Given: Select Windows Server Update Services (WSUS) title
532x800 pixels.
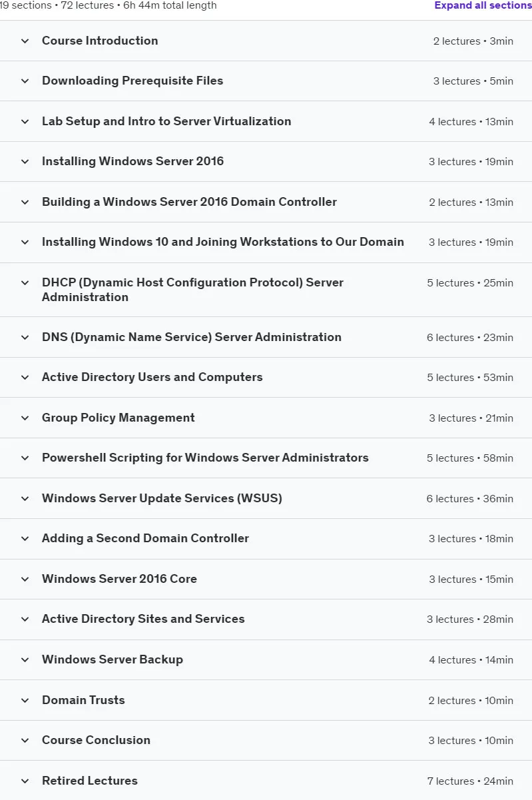Looking at the screenshot, I should coord(162,498).
